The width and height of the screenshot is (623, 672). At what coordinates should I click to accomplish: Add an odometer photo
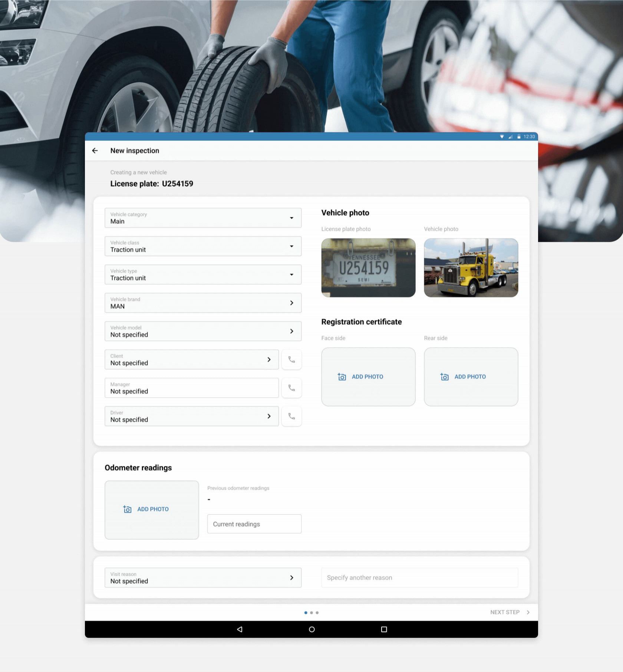point(152,510)
